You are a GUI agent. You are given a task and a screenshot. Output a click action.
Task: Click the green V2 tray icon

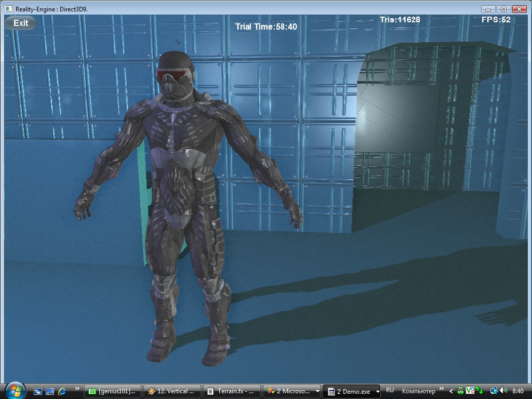(x=470, y=391)
